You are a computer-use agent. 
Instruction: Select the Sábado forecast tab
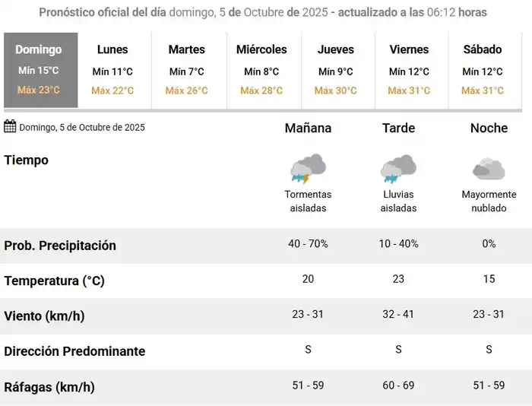(x=483, y=70)
